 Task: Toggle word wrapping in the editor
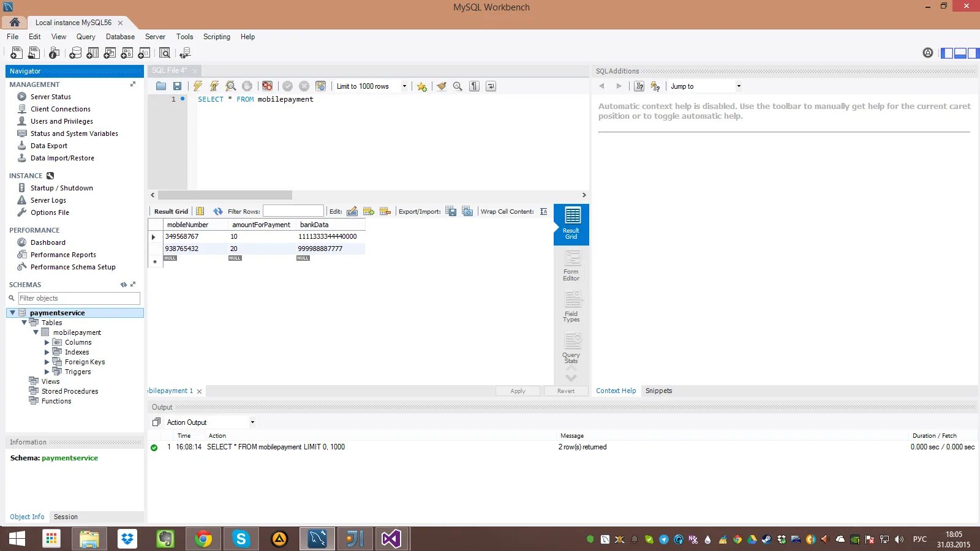coord(491,86)
